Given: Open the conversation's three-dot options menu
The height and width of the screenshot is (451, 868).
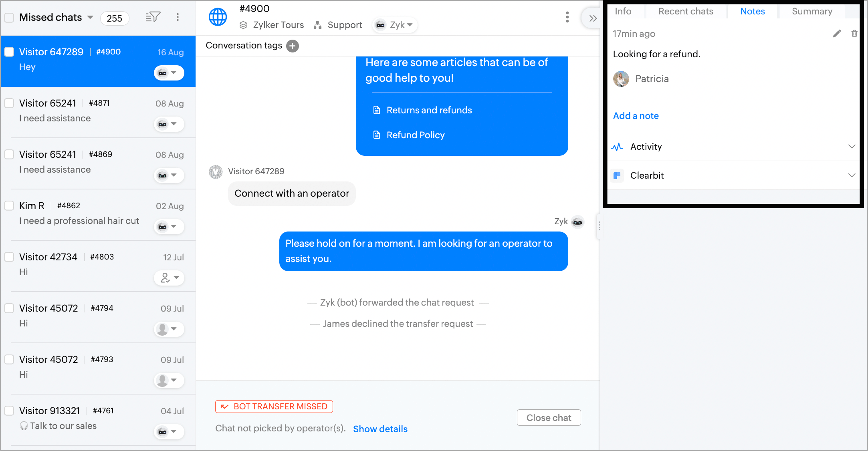Looking at the screenshot, I should (x=567, y=17).
